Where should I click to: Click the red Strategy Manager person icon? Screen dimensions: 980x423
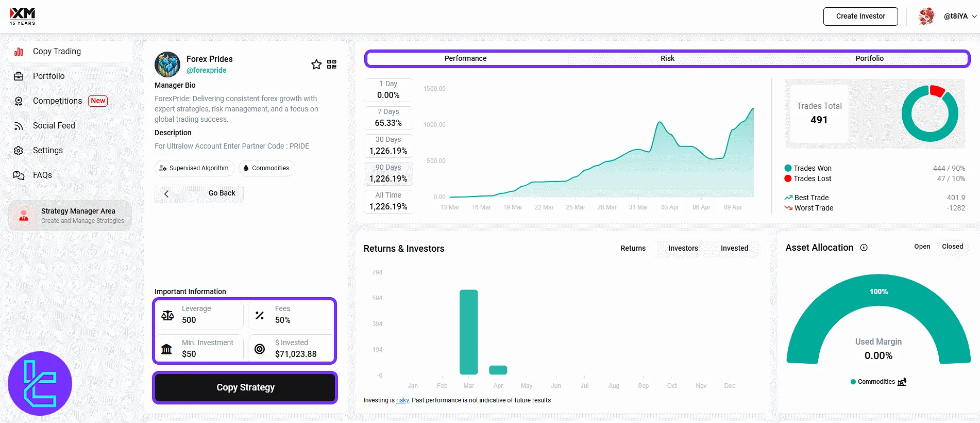(x=24, y=216)
